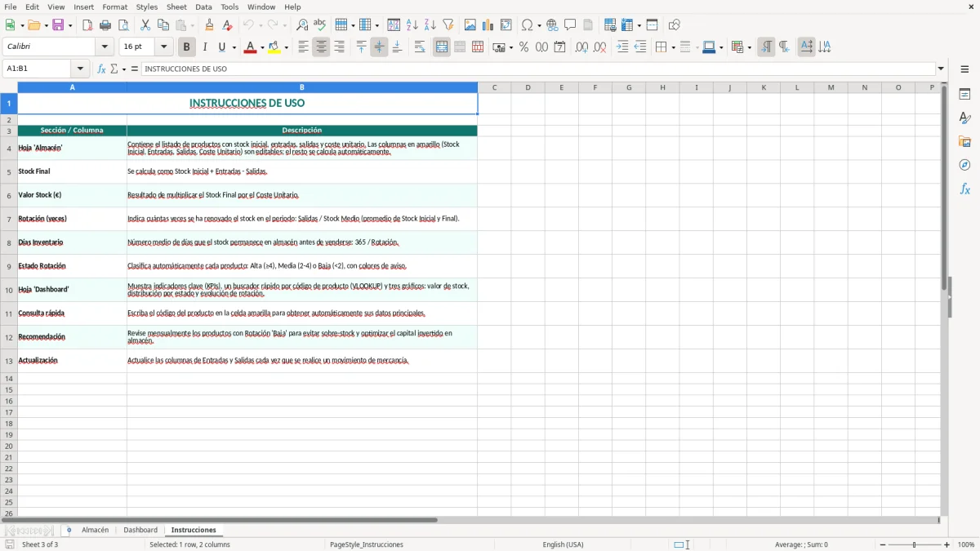Toggle AutoFilter funnel icon
Viewport: 980px width, 551px height.
(x=448, y=25)
